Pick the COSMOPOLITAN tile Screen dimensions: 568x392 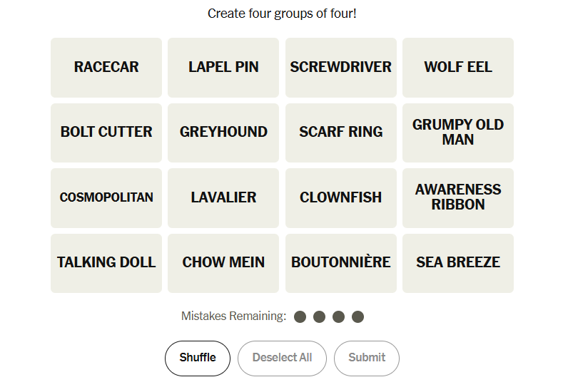(x=106, y=198)
